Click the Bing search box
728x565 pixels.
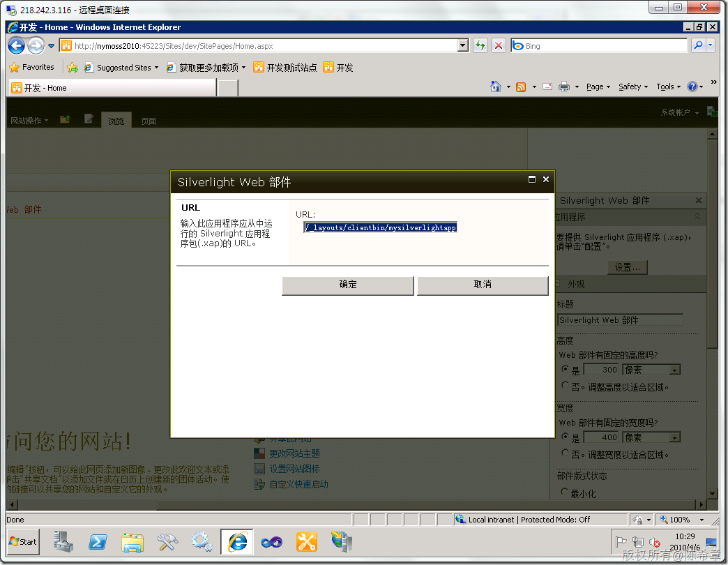[599, 45]
